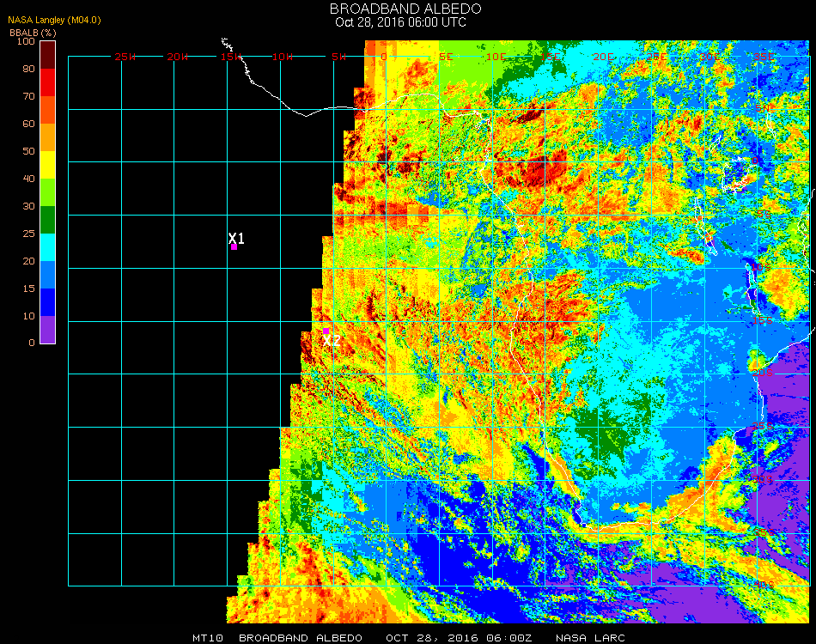This screenshot has height=644, width=816.
Task: Select the cyan 20–25% legend color
Action: coord(48,246)
